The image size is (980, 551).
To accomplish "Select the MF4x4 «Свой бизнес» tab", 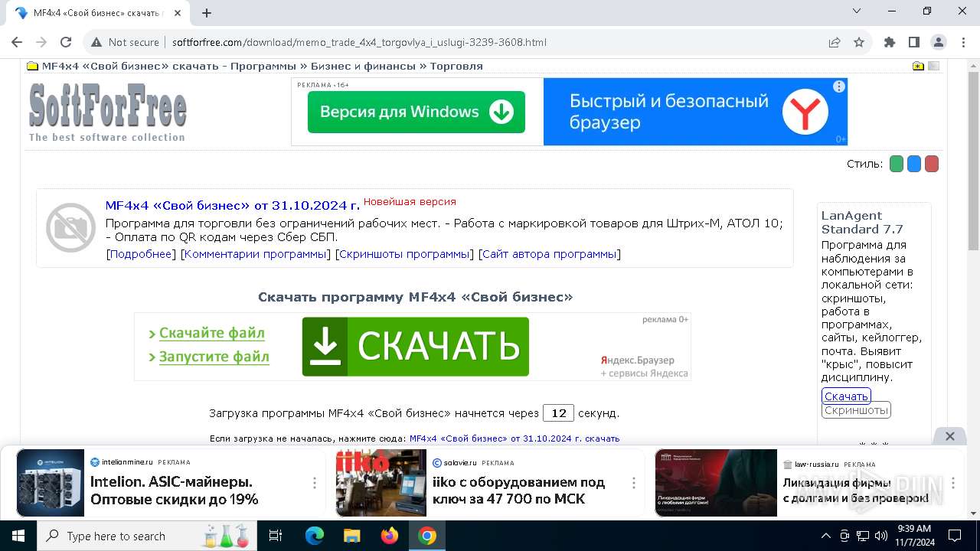I will pyautogui.click(x=98, y=13).
